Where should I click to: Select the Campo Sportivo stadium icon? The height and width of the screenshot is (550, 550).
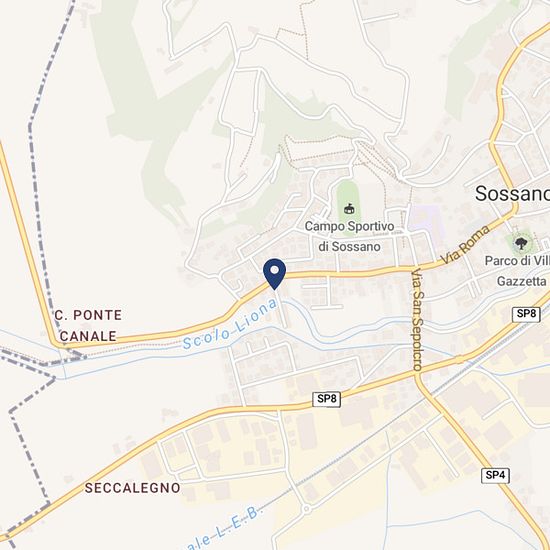349,209
